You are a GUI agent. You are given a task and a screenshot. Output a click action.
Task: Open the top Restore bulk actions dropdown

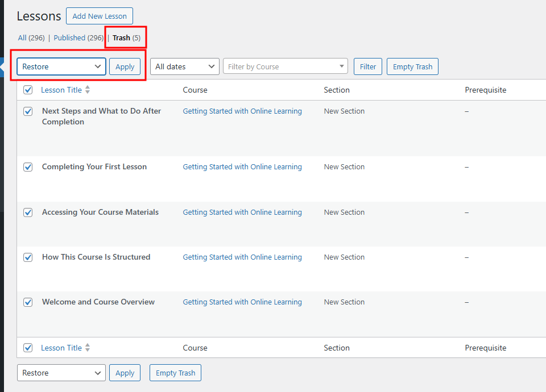pyautogui.click(x=61, y=66)
